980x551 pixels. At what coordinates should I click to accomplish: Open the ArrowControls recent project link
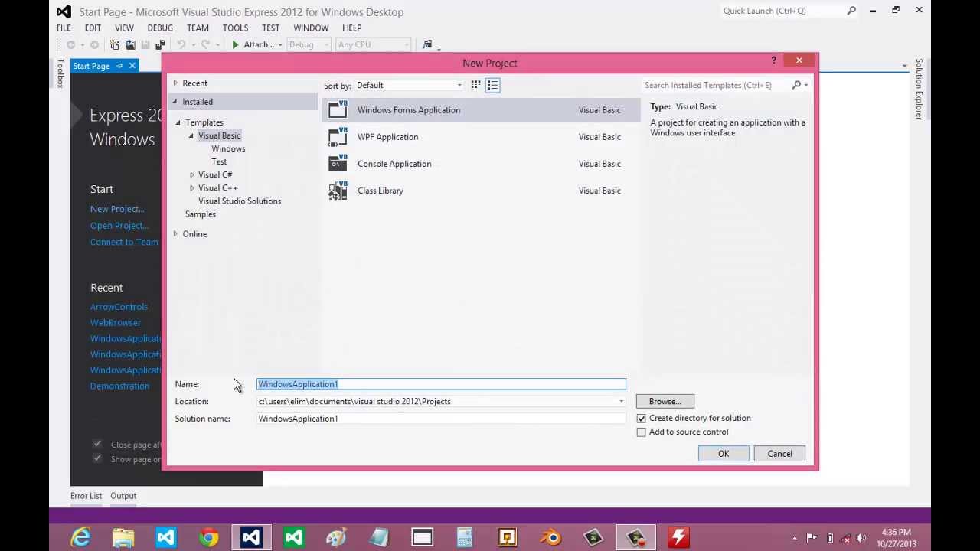click(119, 306)
